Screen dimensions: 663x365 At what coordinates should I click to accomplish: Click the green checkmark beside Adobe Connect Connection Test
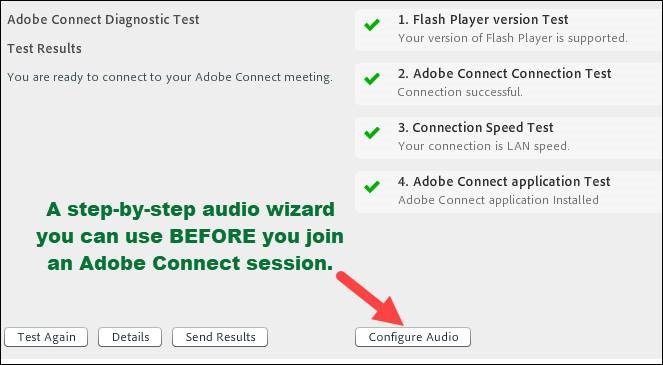372,79
